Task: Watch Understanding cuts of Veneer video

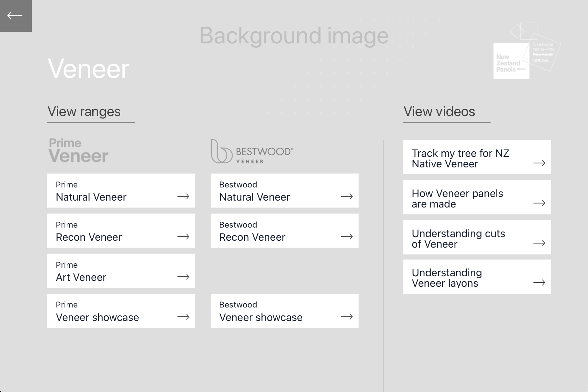Action: coord(477,237)
